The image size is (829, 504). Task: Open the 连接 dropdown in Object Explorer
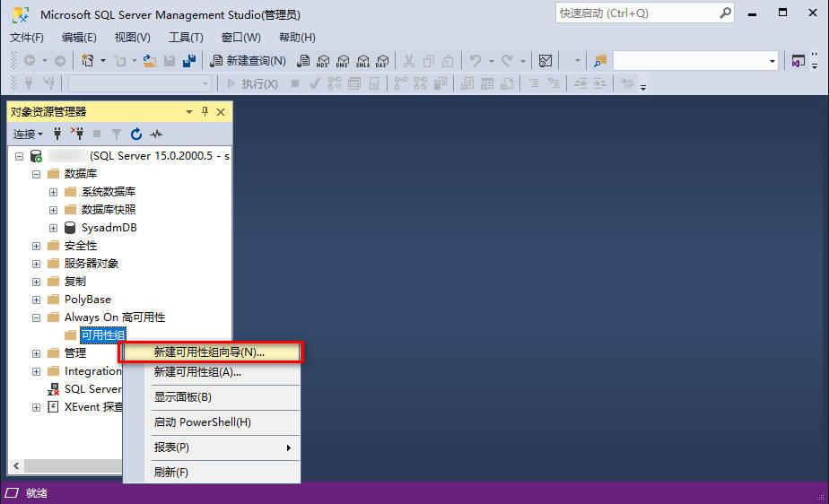(28, 135)
